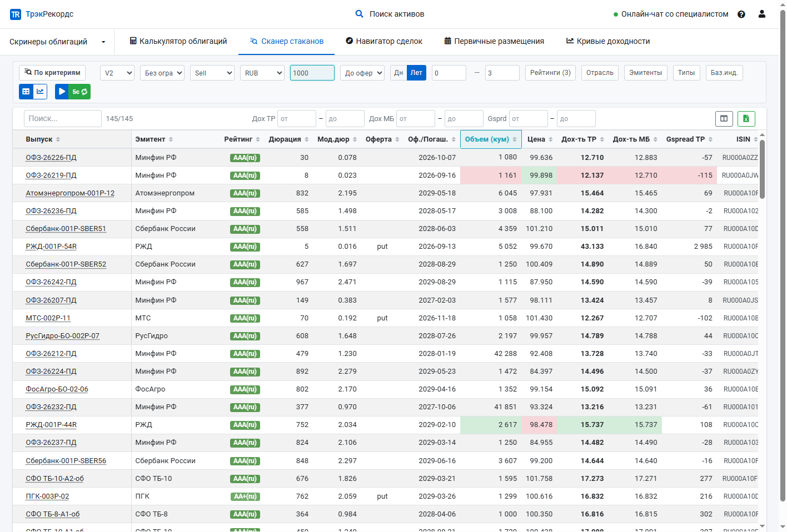Expand Скринеры облигаций menu dropdown

click(x=57, y=42)
